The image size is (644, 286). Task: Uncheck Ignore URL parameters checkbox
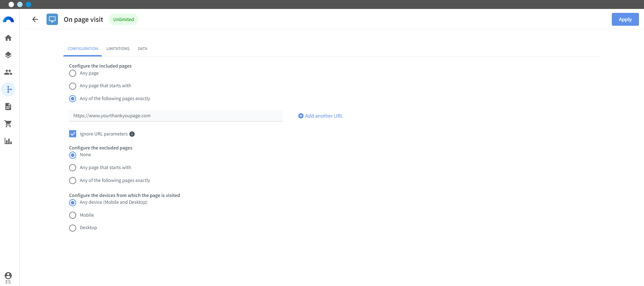pos(73,134)
